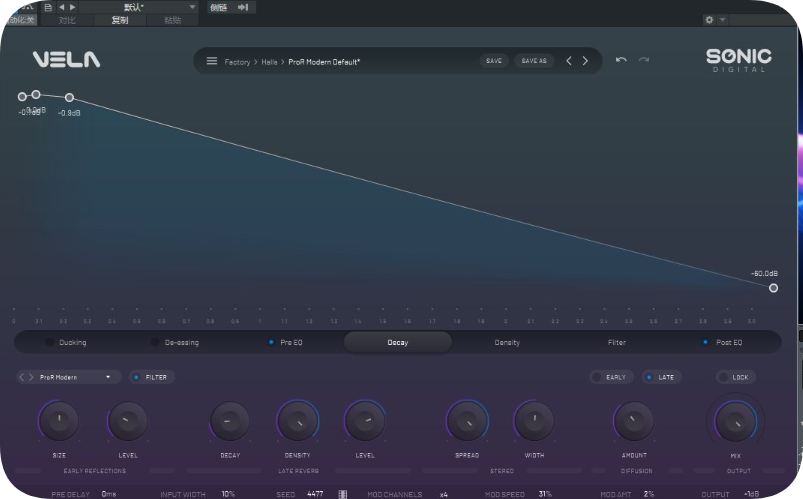Undo the last change
803x499 pixels.
[621, 60]
